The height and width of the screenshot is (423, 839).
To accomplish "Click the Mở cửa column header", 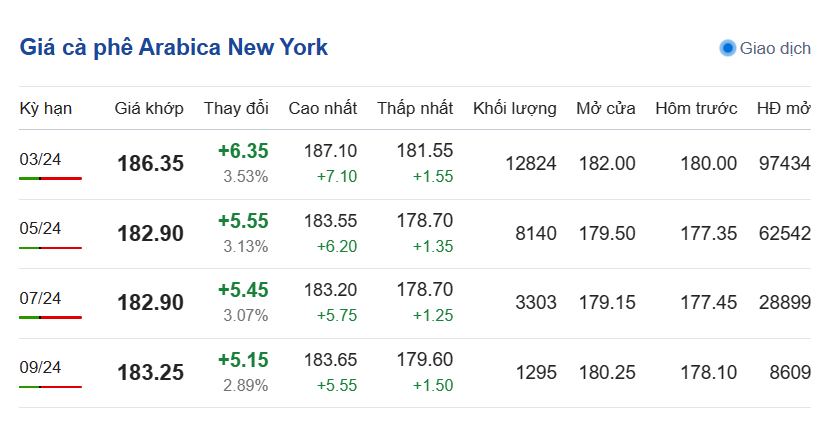I will click(x=606, y=108).
